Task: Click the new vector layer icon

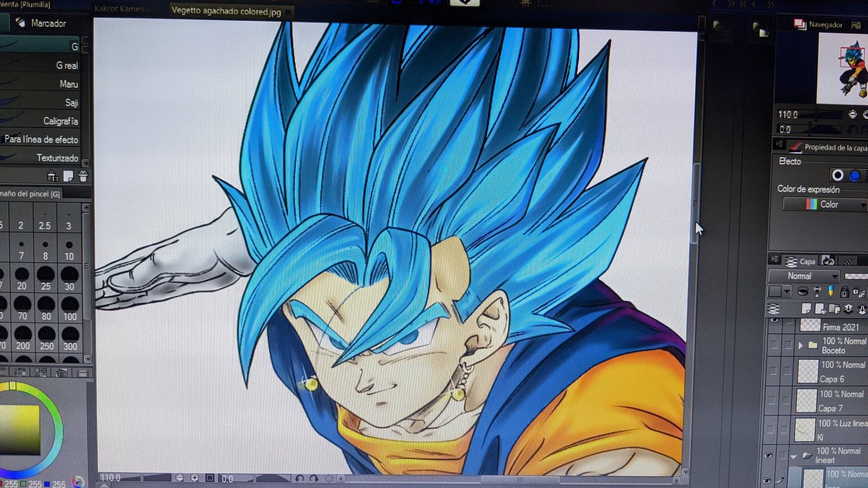Action: pyautogui.click(x=820, y=309)
